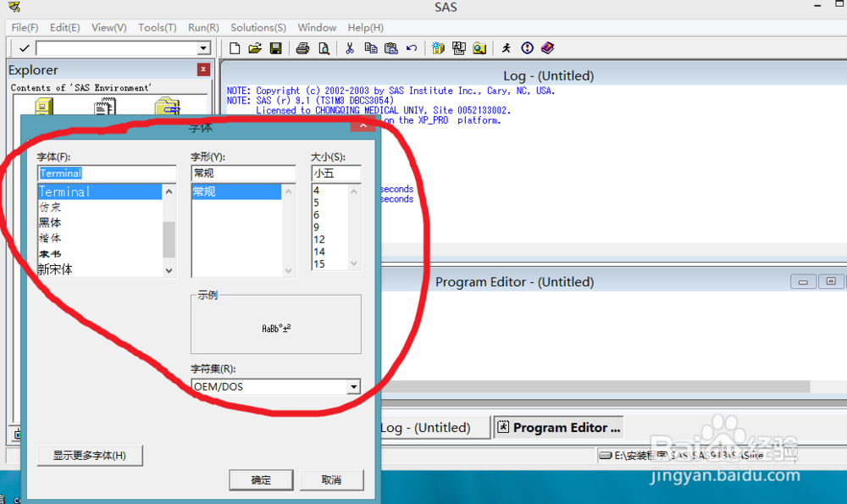Select size 14 in the size list
This screenshot has height=504, width=847.
point(330,252)
